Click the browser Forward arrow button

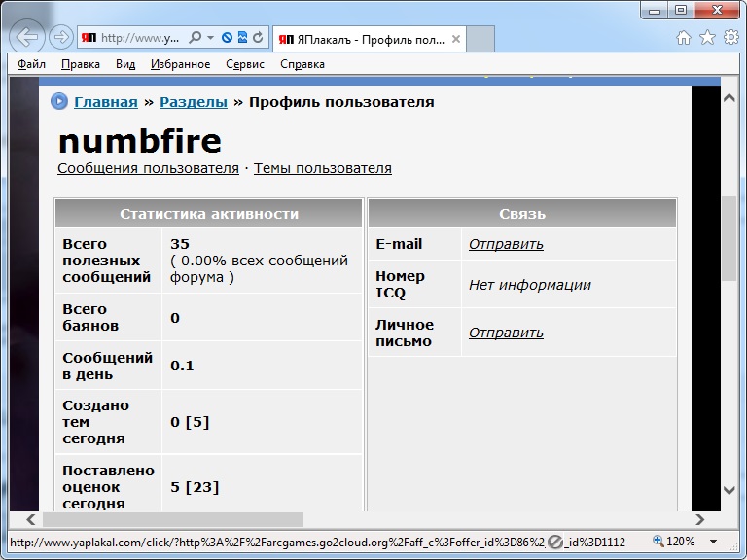point(61,37)
